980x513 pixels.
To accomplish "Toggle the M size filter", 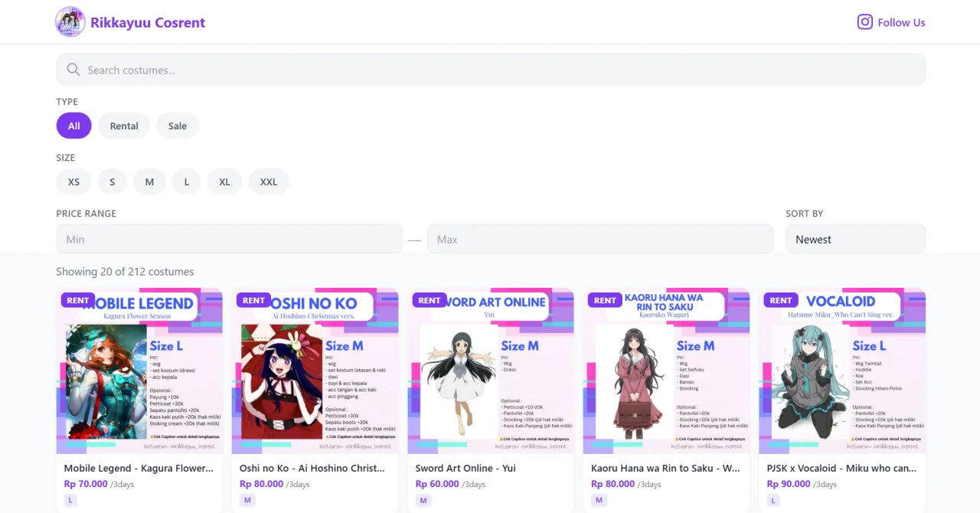I will pyautogui.click(x=149, y=181).
